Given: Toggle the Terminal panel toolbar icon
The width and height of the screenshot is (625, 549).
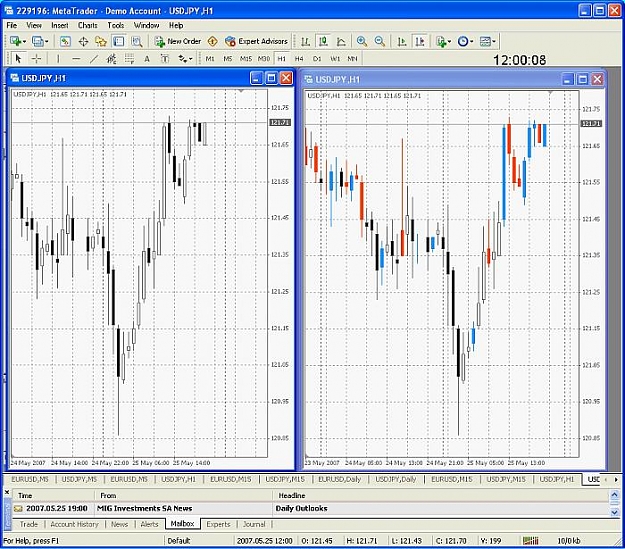Looking at the screenshot, I should 119,41.
